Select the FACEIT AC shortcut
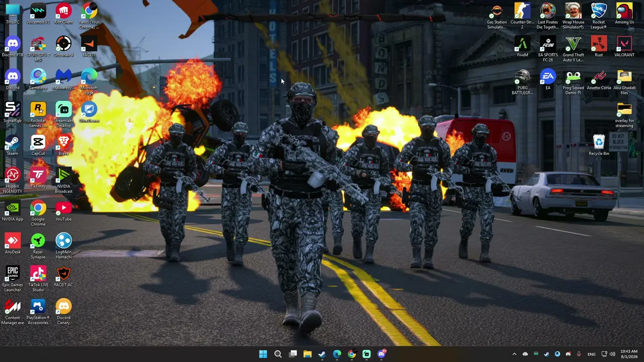This screenshot has width=644, height=362. click(63, 277)
